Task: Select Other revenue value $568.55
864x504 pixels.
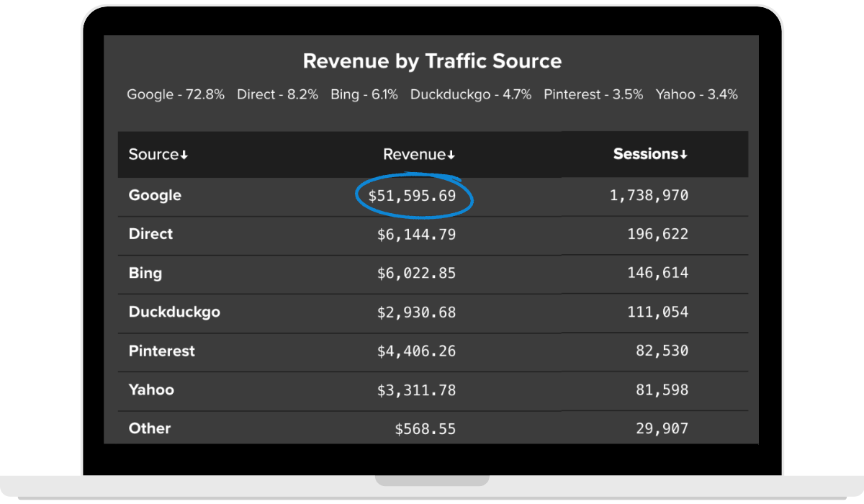Action: point(426,428)
